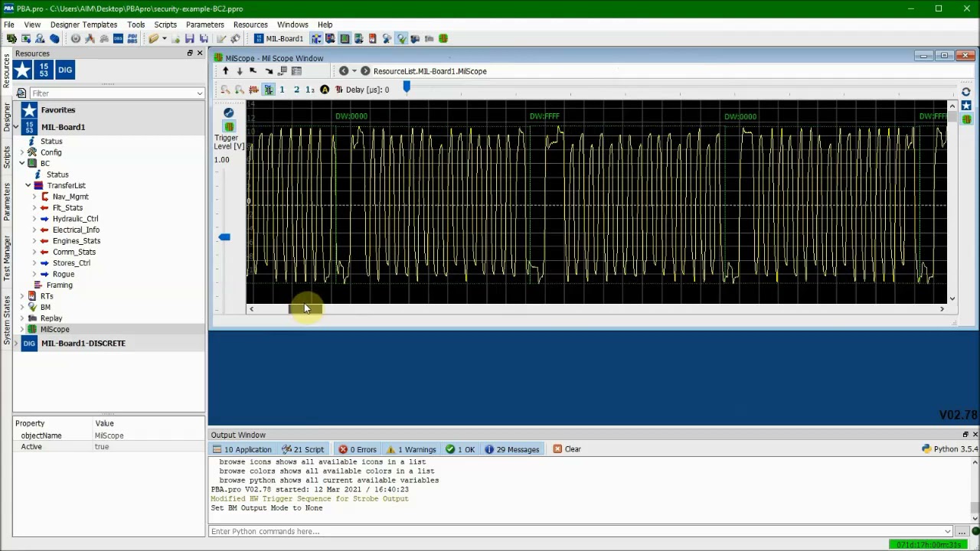Select the 1553 resource type button
This screenshot has height=551, width=980.
point(44,70)
